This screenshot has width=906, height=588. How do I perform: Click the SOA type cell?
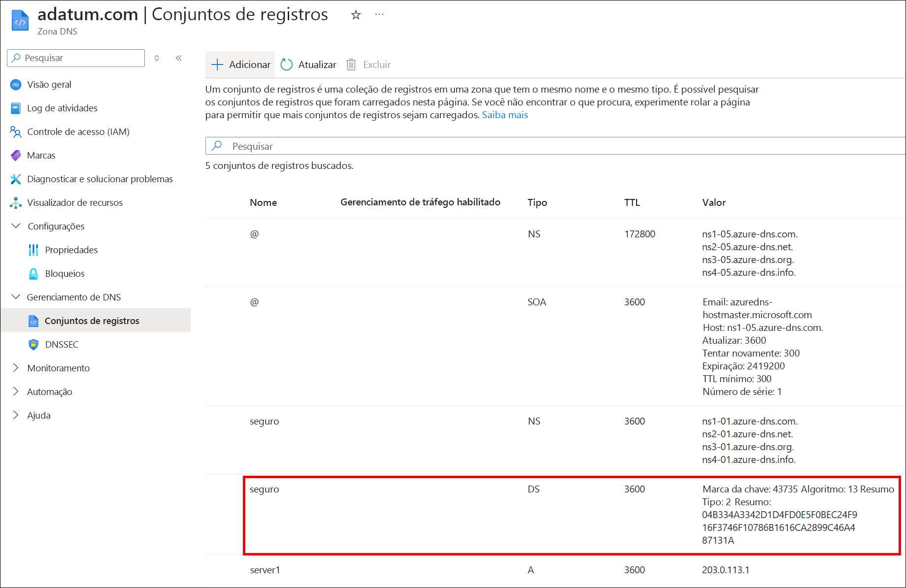537,302
